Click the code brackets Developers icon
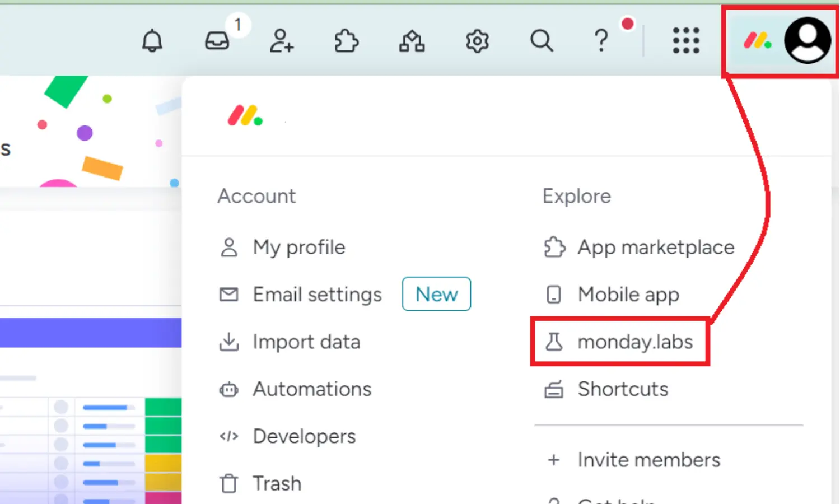 click(228, 436)
